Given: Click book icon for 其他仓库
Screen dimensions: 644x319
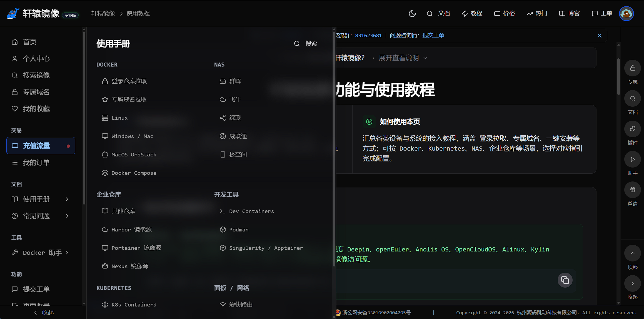Looking at the screenshot, I should click(105, 211).
